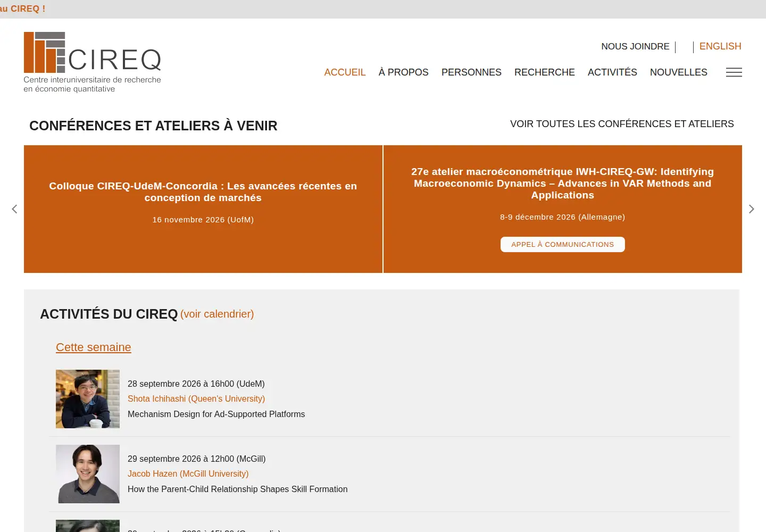Open the À PROPOS menu
Image resolution: width=766 pixels, height=532 pixels.
[x=403, y=72]
